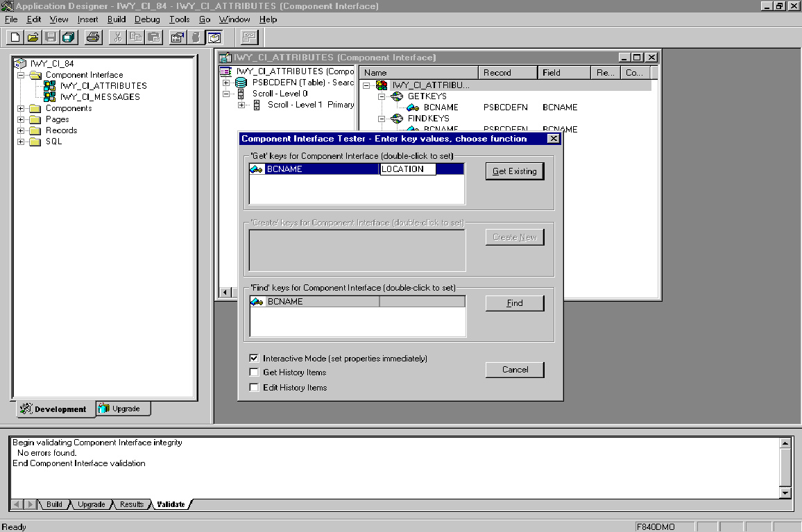802x532 pixels.
Task: Click the empty Find BCNAME value cell
Action: pos(422,302)
